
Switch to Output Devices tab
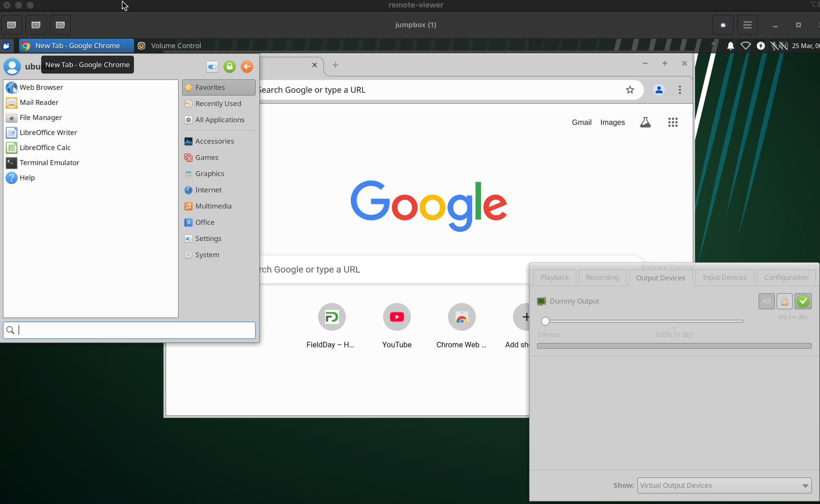tap(660, 278)
